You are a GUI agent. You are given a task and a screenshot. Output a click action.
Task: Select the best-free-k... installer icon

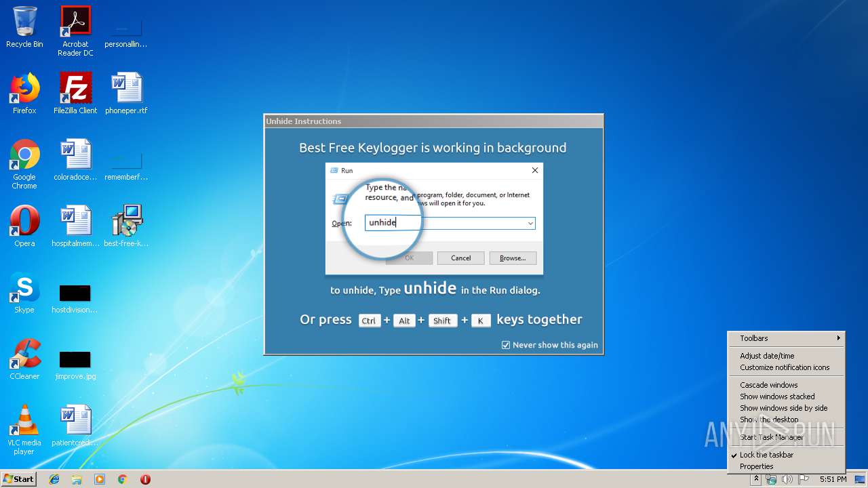[126, 226]
